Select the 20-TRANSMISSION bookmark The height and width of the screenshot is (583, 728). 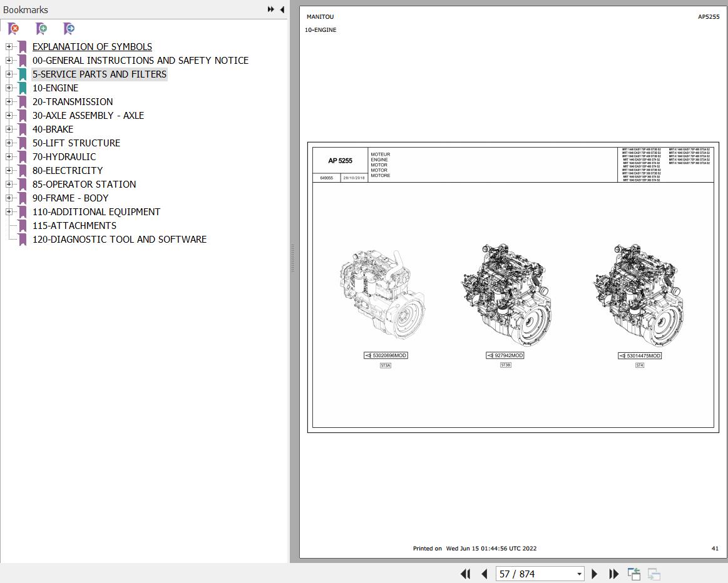[x=73, y=101]
